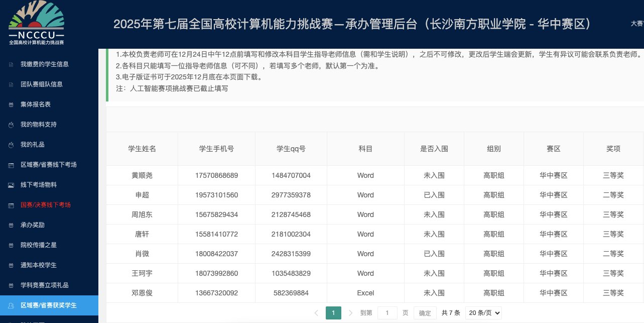Click the 学生手机号 column header

[216, 149]
